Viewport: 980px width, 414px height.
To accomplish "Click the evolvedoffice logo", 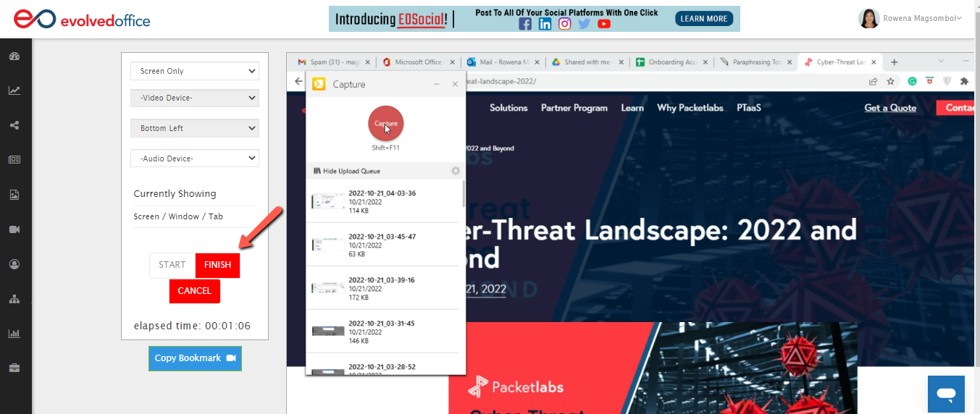I will click(x=81, y=20).
